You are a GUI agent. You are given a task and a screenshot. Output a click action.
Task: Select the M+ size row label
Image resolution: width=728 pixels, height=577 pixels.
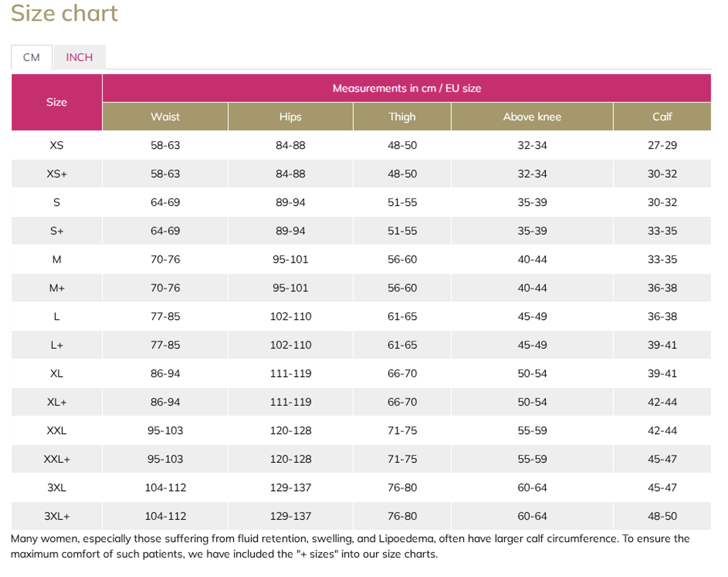(x=57, y=288)
